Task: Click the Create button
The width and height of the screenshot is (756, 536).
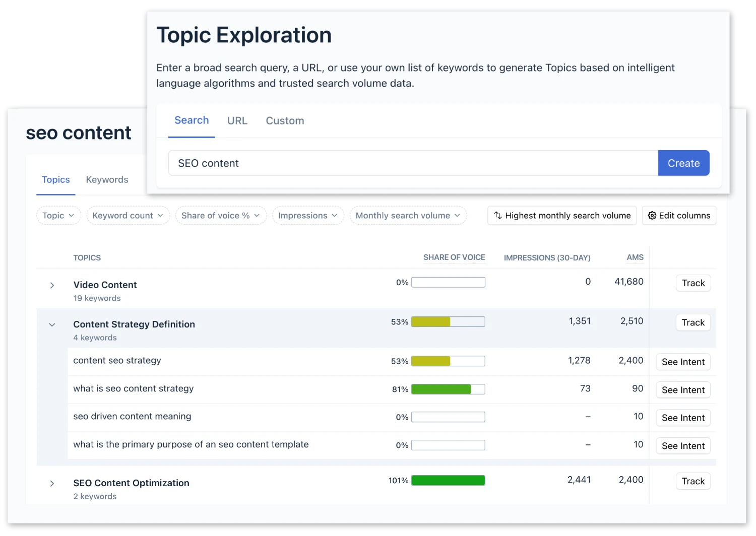Action: (683, 163)
